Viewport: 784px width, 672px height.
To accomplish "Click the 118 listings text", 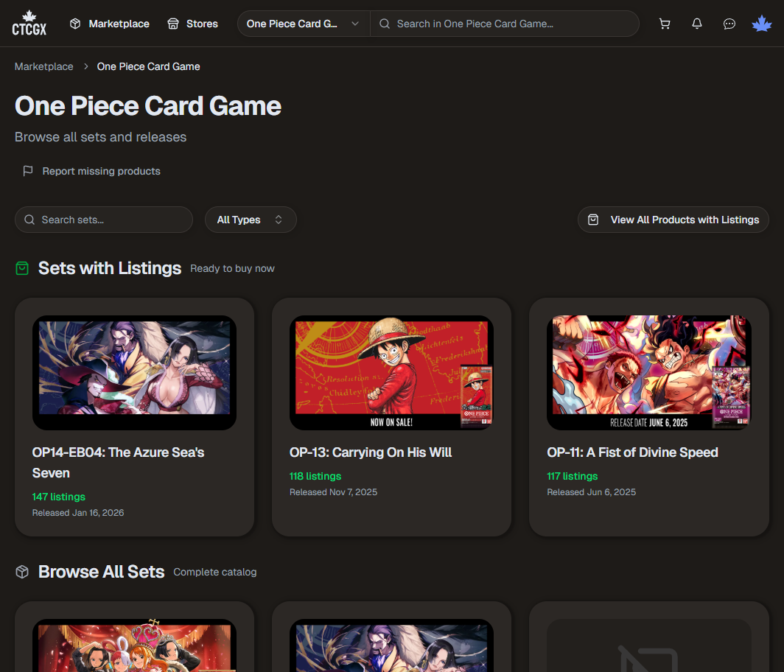I will [x=315, y=476].
